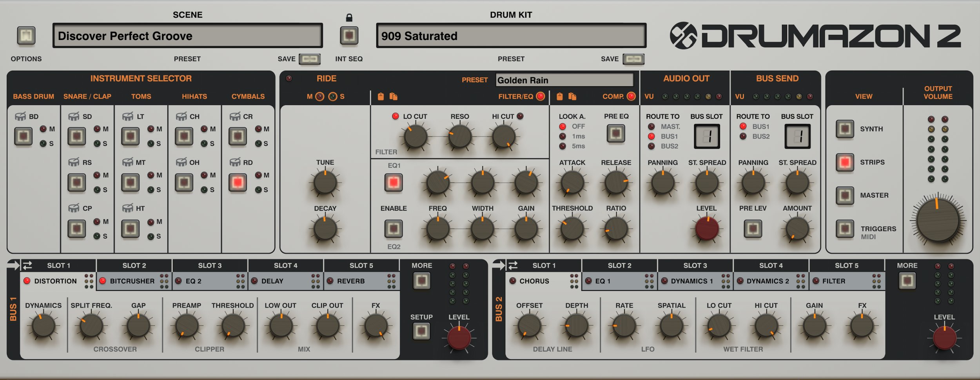Select BUS 1 Slot 3 EQ 2 tab
This screenshot has width=980, height=380.
[x=210, y=281]
